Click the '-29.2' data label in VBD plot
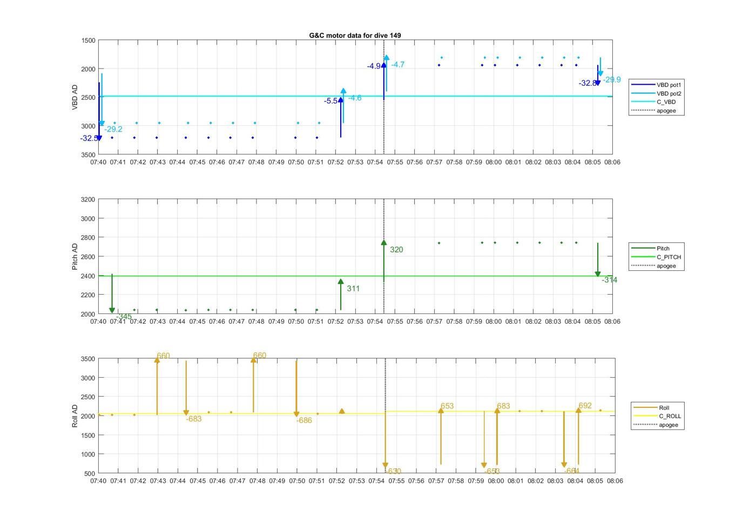The width and height of the screenshot is (756, 532). tap(113, 129)
